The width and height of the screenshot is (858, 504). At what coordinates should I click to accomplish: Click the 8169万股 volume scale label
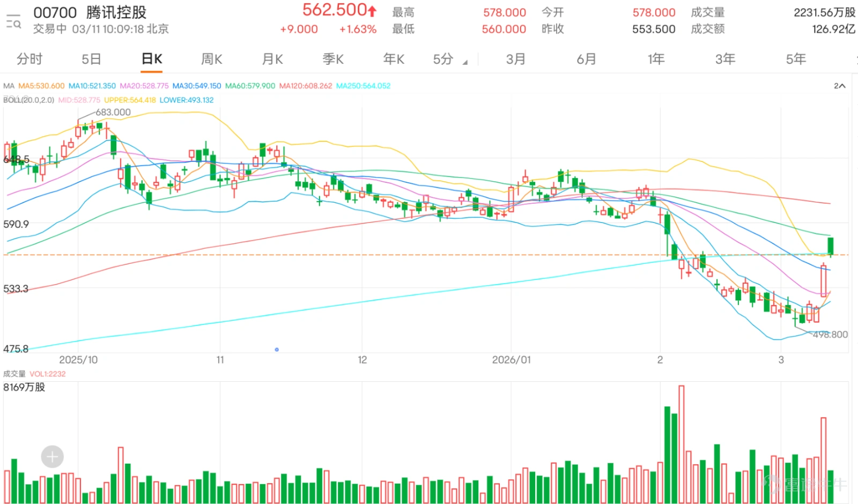[x=24, y=387]
